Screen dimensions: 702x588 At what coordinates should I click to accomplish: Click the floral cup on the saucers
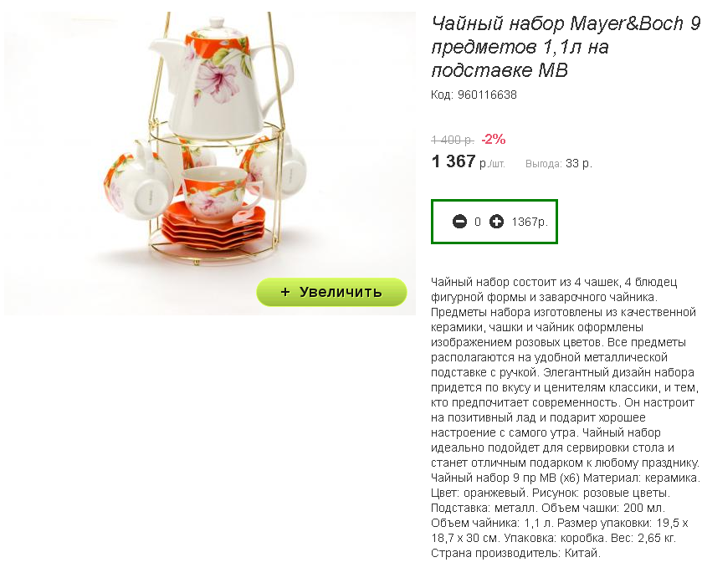(214, 190)
